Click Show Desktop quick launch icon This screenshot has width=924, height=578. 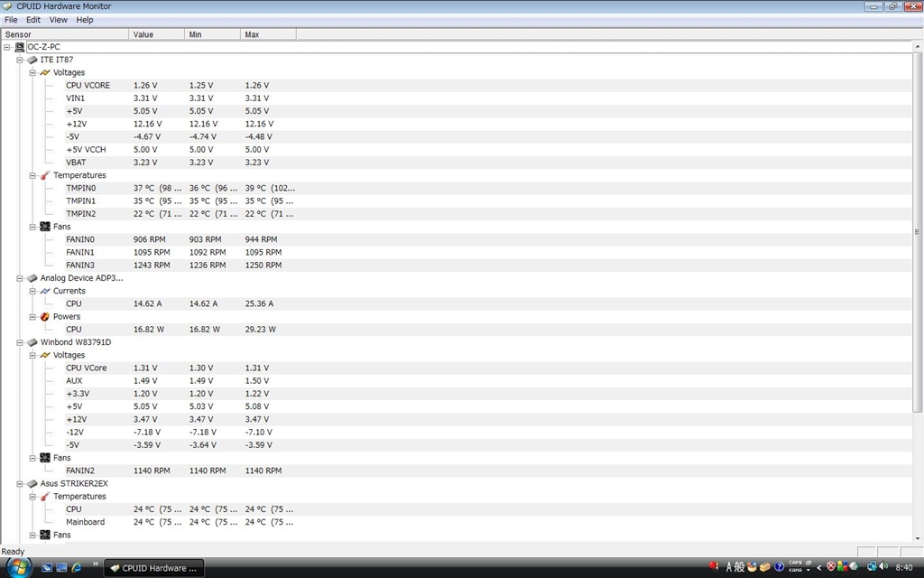click(47, 567)
